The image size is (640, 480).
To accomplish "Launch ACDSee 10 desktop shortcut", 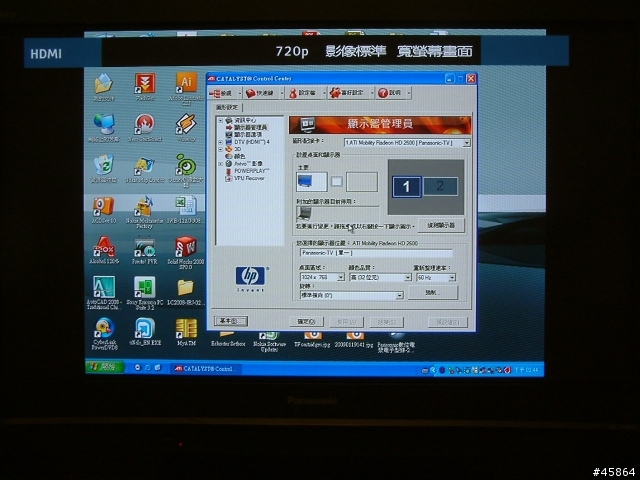I will (x=104, y=206).
